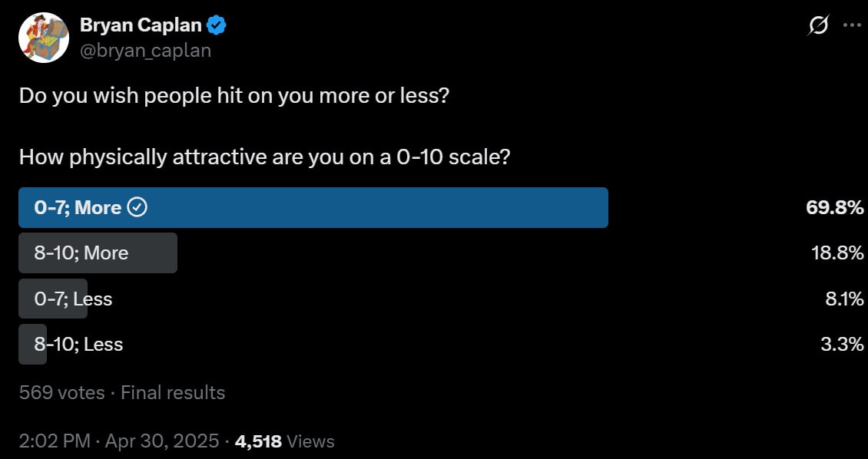Click the 69.8% result value
The height and width of the screenshot is (459, 868).
coord(835,207)
